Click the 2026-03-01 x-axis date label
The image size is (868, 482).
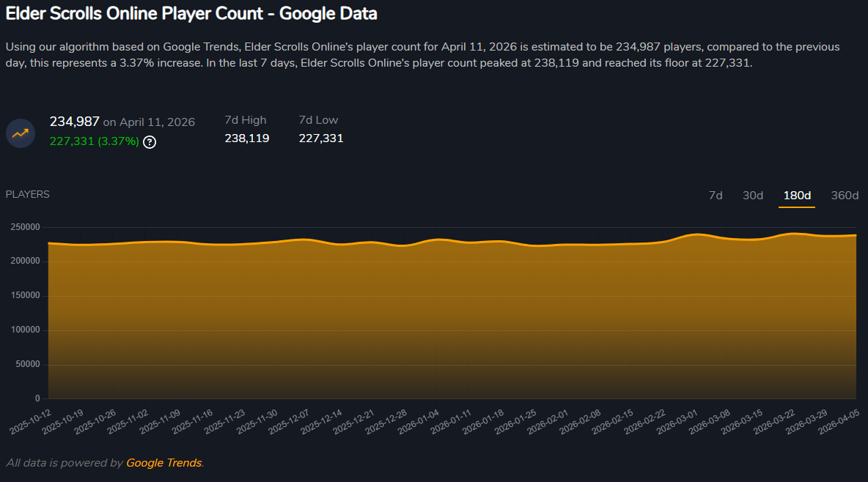(677, 421)
